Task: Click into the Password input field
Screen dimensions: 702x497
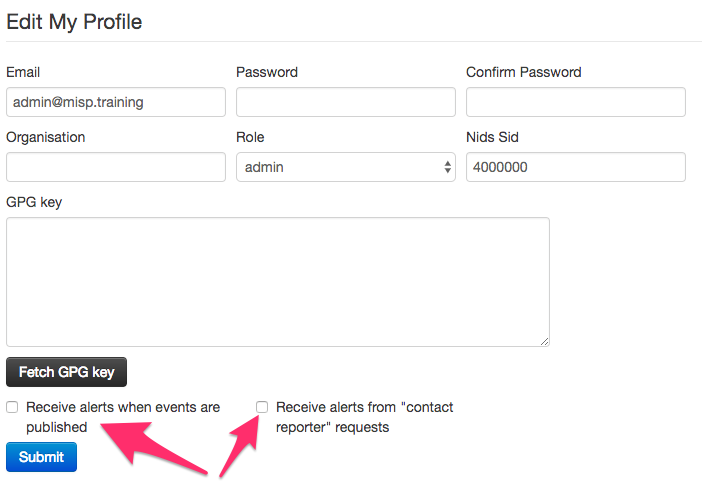Action: [x=345, y=102]
